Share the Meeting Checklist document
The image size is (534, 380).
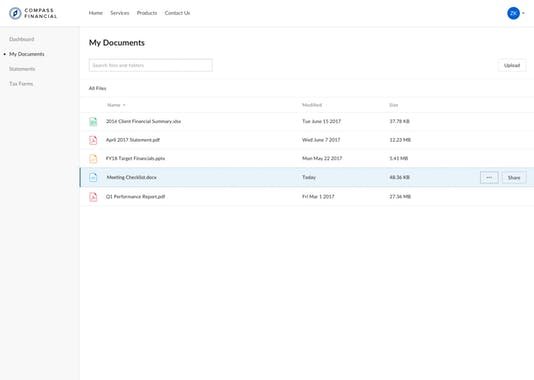pyautogui.click(x=514, y=177)
